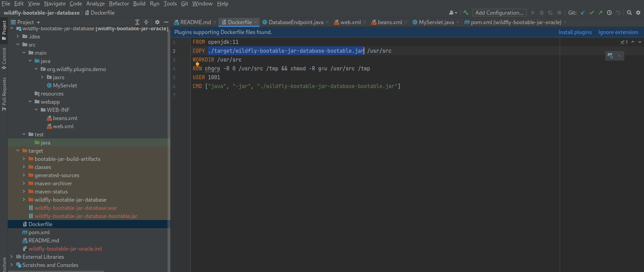The image size is (644, 272).
Task: Click the Maven reload floating icon
Action: point(610,56)
